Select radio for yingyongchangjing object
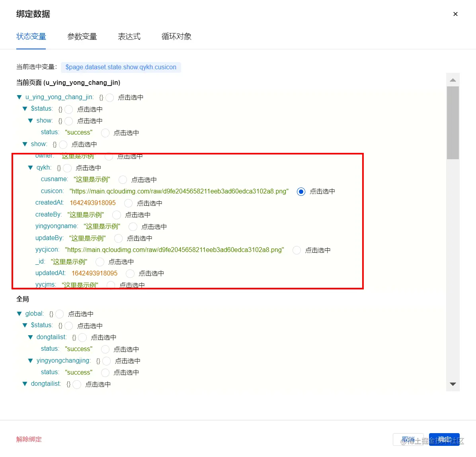 [107, 361]
